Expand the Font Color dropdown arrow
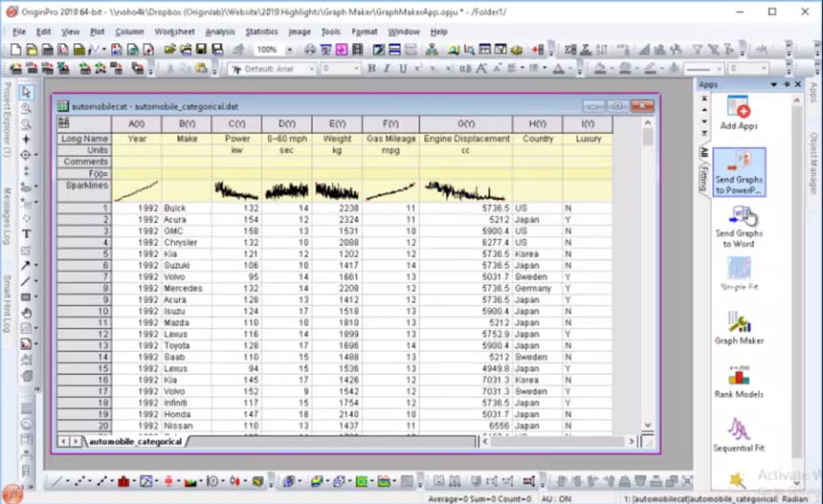This screenshot has height=504, width=823. [569, 69]
